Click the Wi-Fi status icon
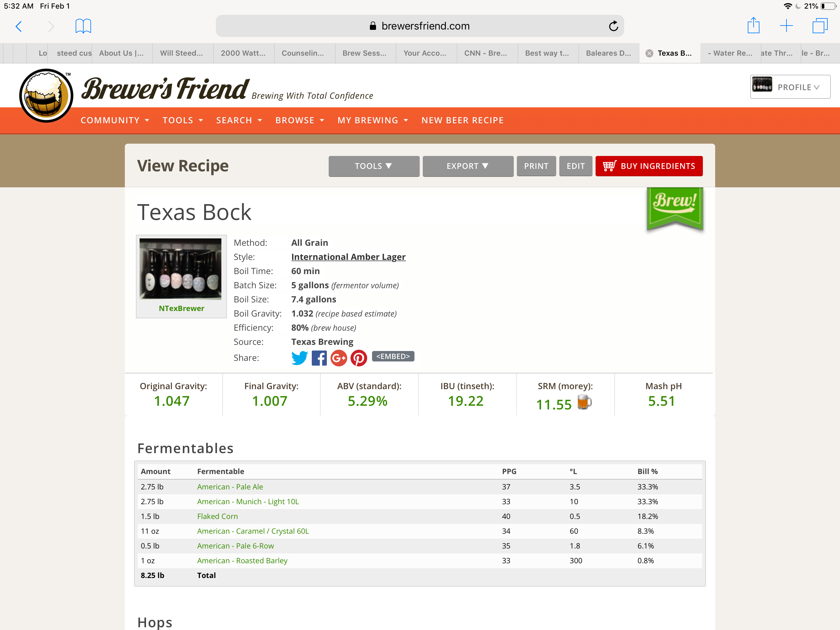Screen dimensions: 840x630 (x=788, y=6)
